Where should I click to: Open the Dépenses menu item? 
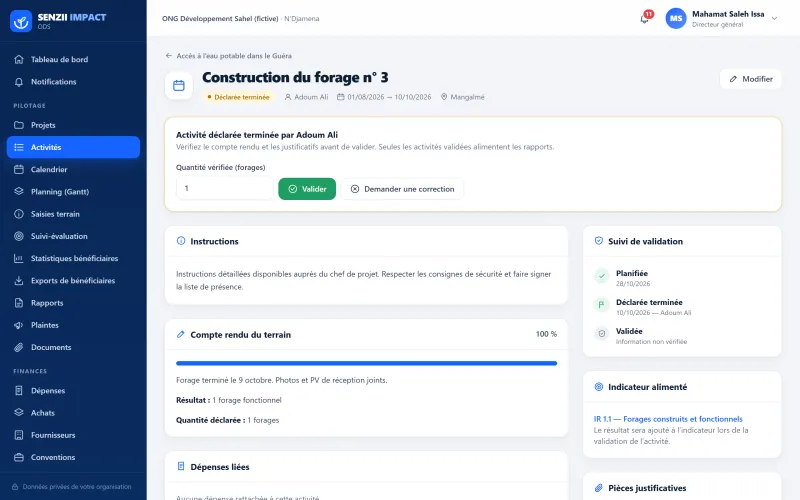[x=73, y=390]
